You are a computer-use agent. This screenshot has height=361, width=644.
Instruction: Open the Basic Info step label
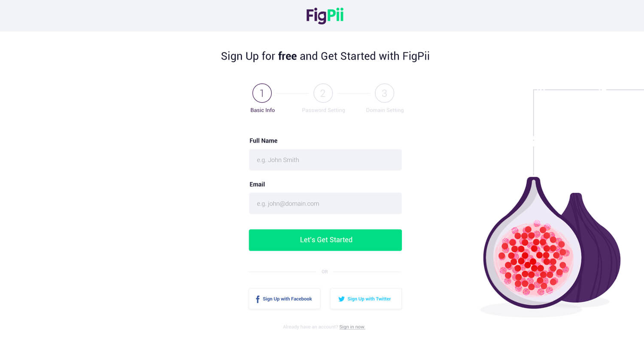point(262,110)
